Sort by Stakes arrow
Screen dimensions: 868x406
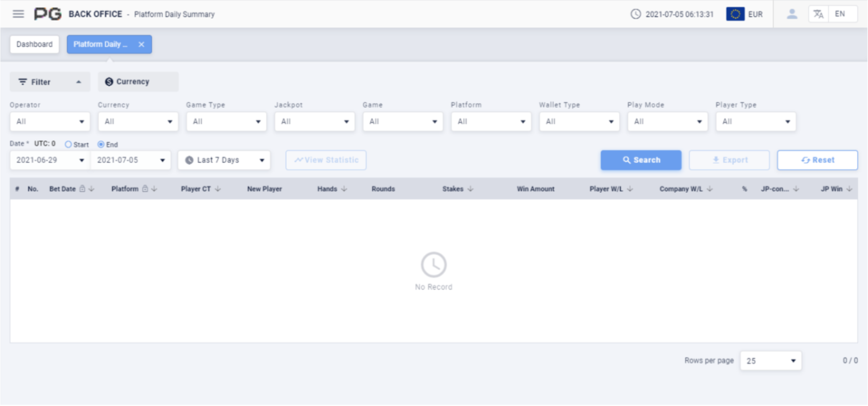[x=470, y=189]
